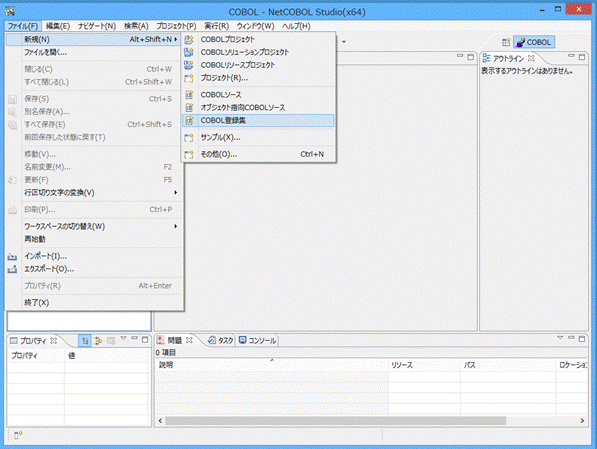
Task: Click the オブジェクト指向COBOLソース icon
Action: click(x=189, y=108)
